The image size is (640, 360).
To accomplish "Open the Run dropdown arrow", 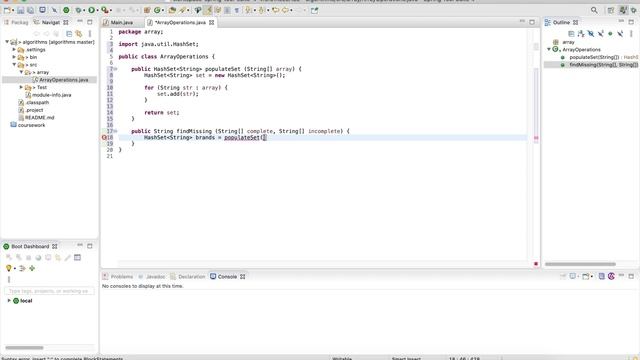I will pos(98,11).
